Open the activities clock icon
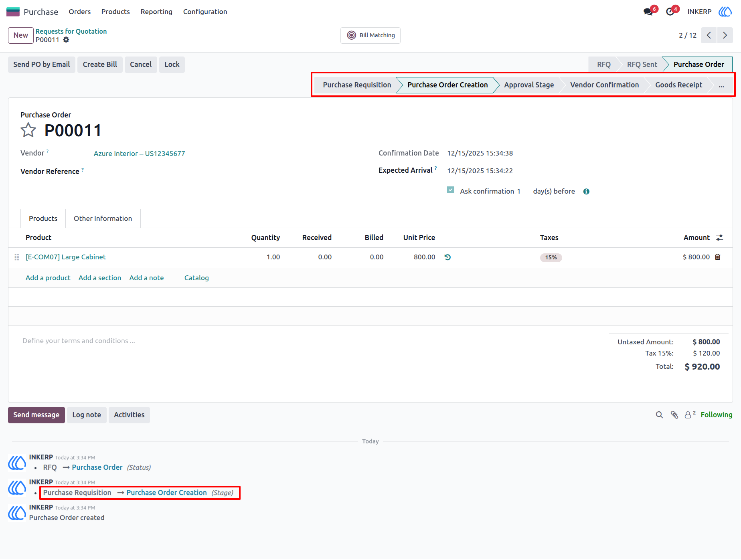741x560 pixels. [x=670, y=12]
